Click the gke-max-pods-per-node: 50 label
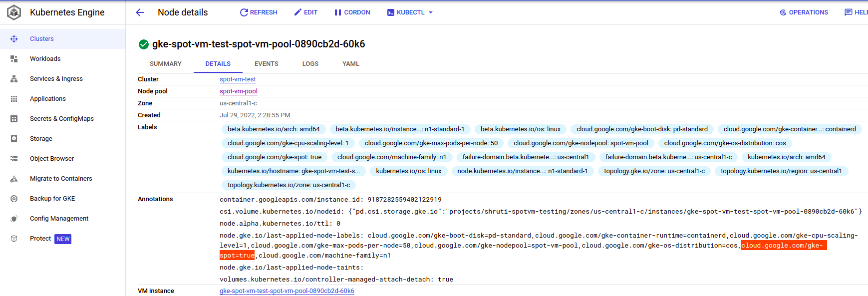Viewport: 868px width, 296px height. click(431, 143)
